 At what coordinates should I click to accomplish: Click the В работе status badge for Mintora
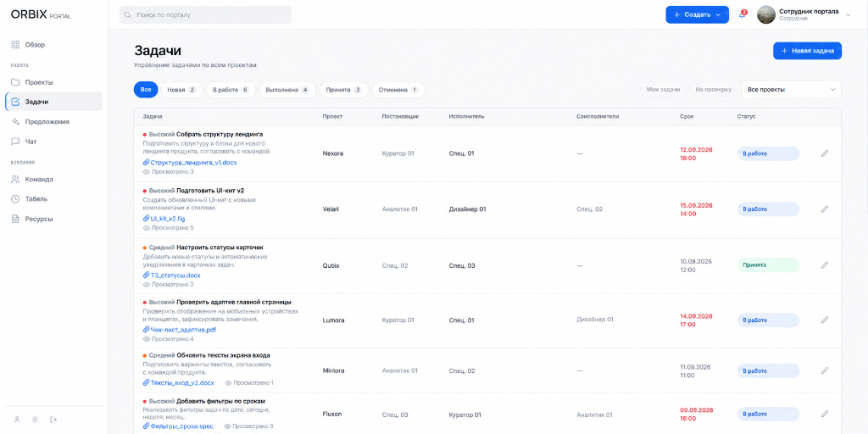[768, 370]
